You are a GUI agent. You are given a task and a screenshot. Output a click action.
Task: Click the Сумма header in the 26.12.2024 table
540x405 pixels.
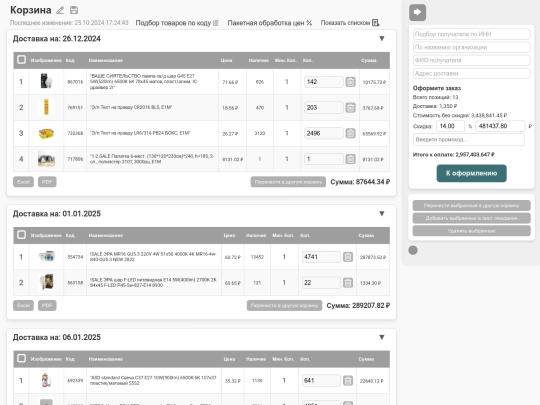pyautogui.click(x=368, y=60)
